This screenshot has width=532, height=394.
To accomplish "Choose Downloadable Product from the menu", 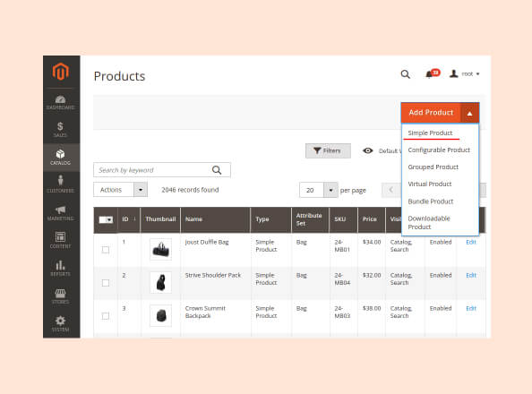I will point(429,223).
